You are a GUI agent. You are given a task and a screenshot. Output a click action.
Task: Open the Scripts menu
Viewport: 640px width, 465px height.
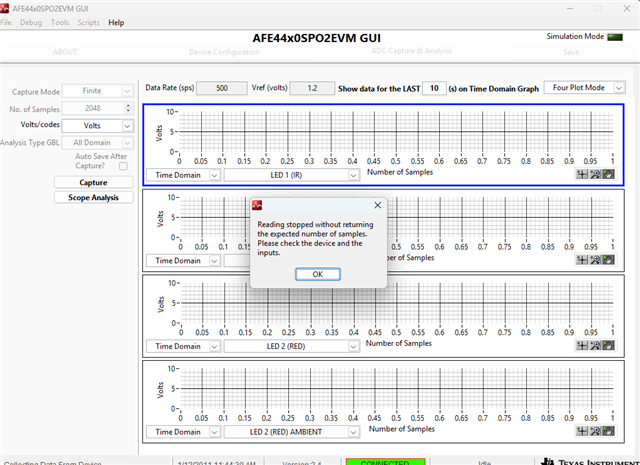coord(89,22)
